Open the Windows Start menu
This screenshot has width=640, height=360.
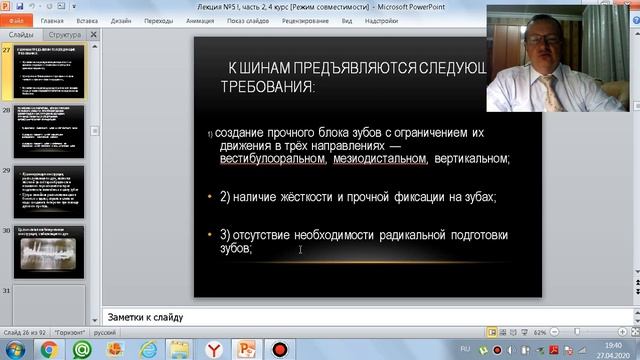pyautogui.click(x=15, y=350)
